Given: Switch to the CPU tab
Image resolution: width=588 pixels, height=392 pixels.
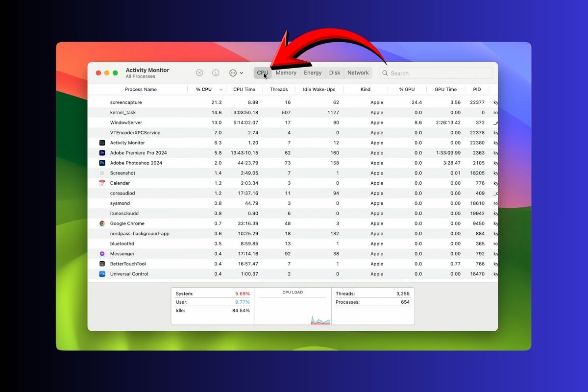Looking at the screenshot, I should click(263, 73).
